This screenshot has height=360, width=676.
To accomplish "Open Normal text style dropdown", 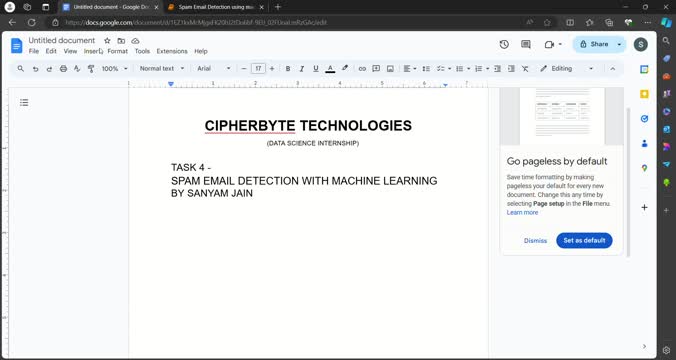I will [162, 69].
